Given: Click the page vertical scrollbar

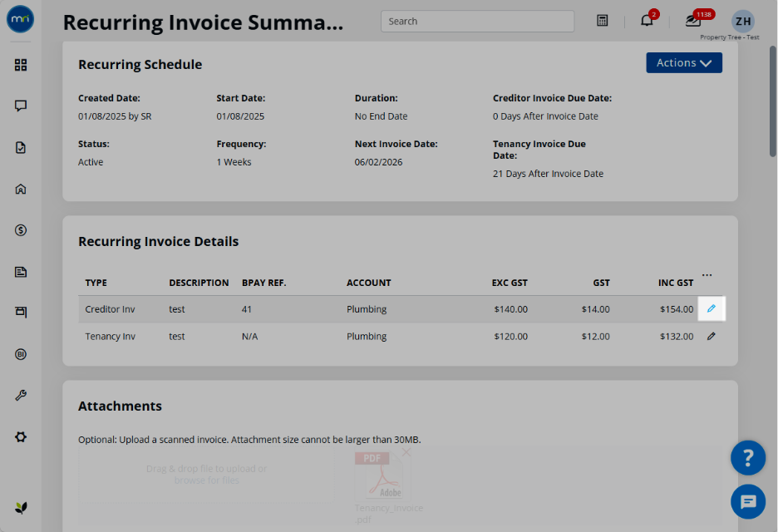Looking at the screenshot, I should pyautogui.click(x=772, y=101).
